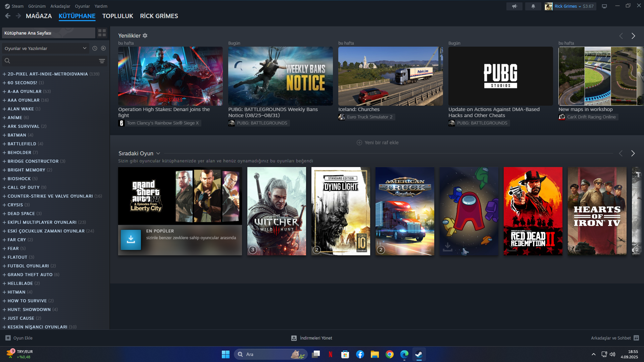Open Google Chrome from the taskbar

[x=390, y=354]
